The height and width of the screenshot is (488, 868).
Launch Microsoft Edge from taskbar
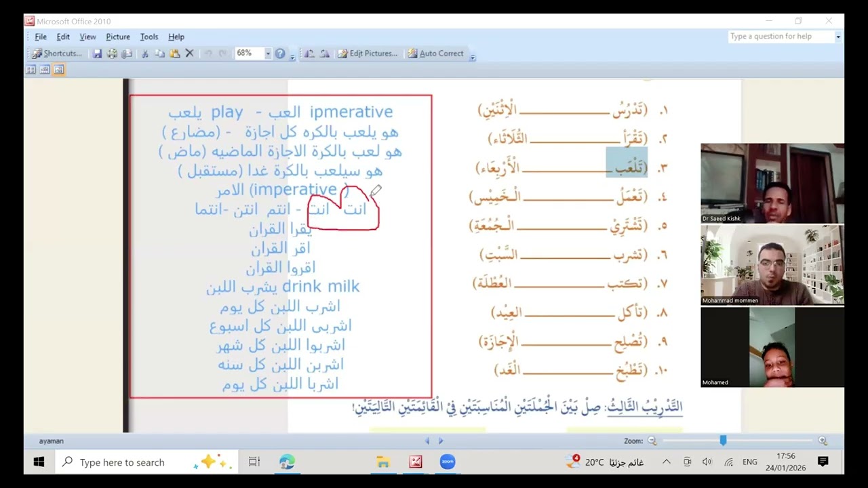click(x=287, y=462)
